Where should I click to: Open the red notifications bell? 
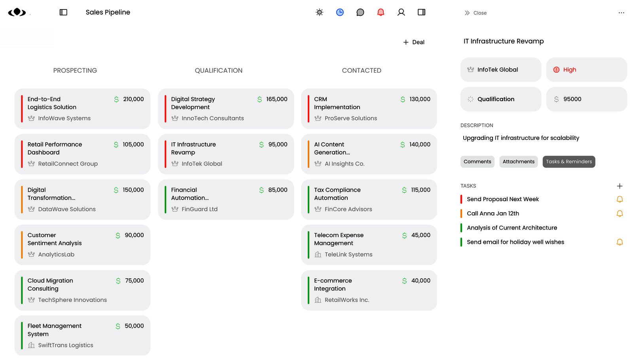tap(381, 12)
